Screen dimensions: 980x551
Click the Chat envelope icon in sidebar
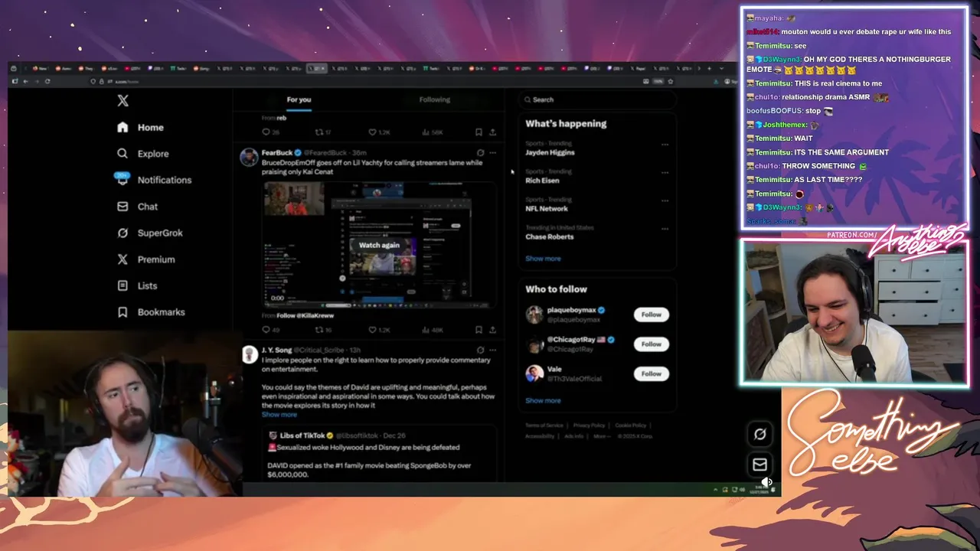(122, 207)
